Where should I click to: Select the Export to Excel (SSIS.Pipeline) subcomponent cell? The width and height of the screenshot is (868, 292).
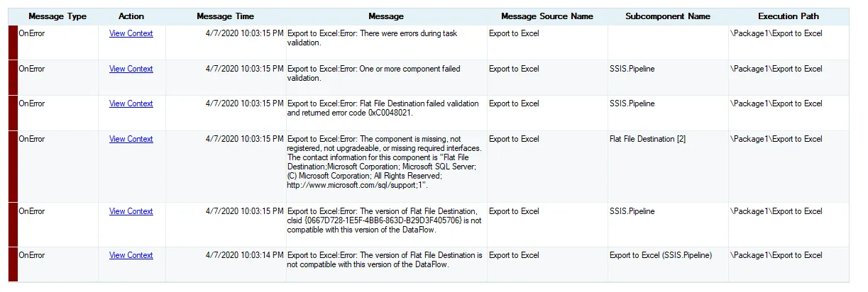(x=661, y=255)
